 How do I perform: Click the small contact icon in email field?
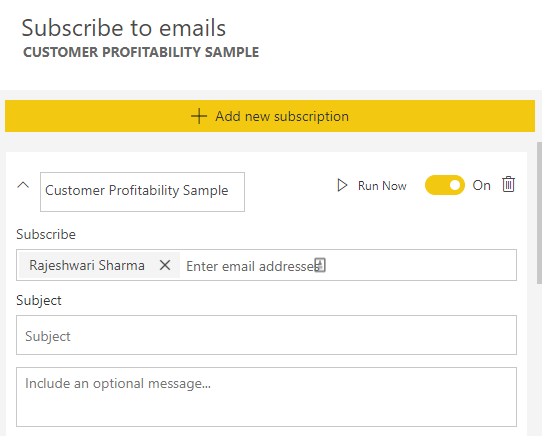320,265
